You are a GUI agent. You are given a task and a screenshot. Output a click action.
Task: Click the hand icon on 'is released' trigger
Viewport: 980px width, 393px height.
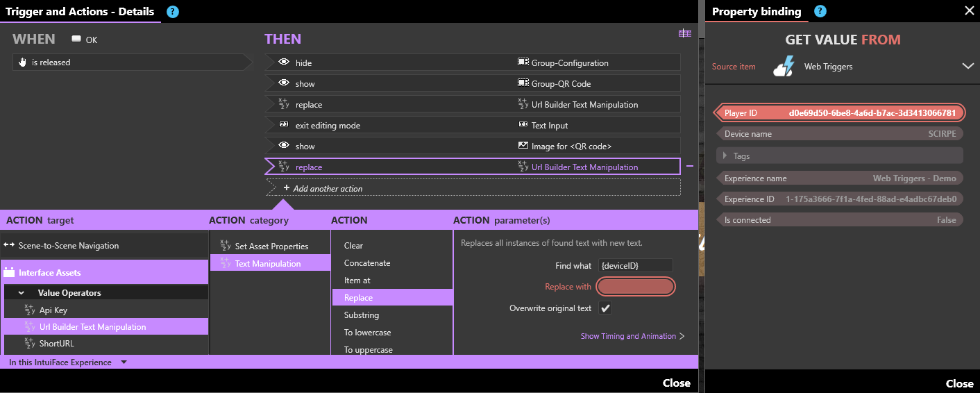click(x=22, y=62)
